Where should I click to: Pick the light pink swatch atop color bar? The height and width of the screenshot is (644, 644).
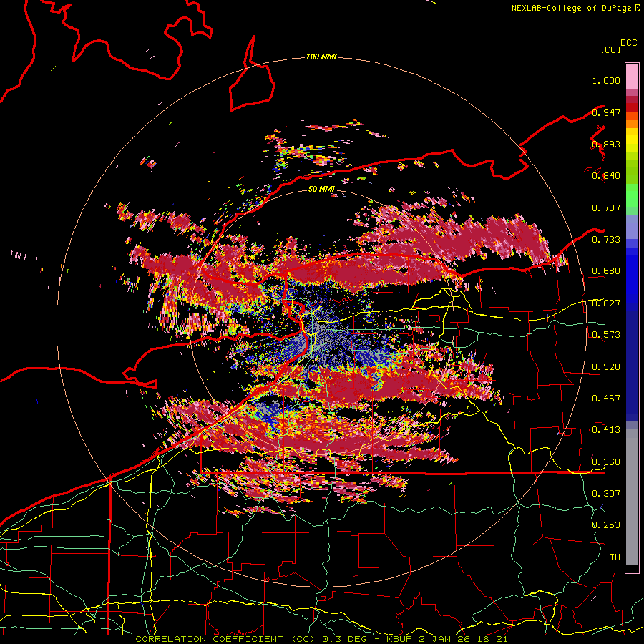(632, 76)
